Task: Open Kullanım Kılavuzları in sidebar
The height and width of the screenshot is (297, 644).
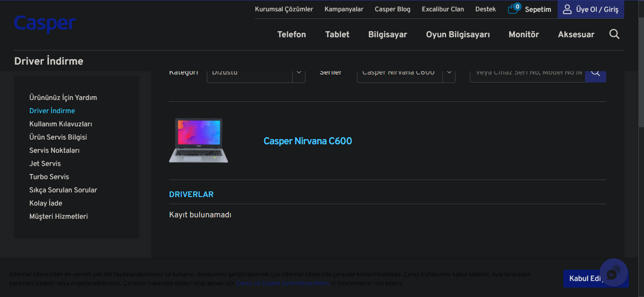Action: click(60, 124)
